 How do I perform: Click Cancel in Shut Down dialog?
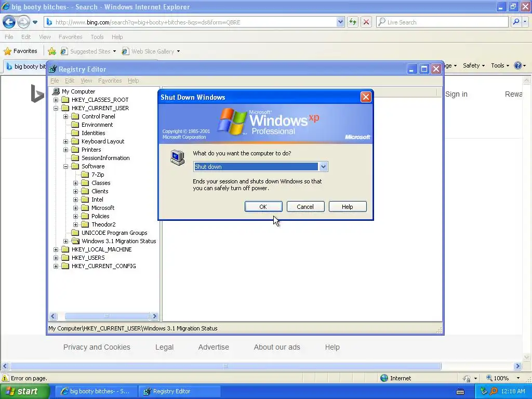tap(305, 207)
